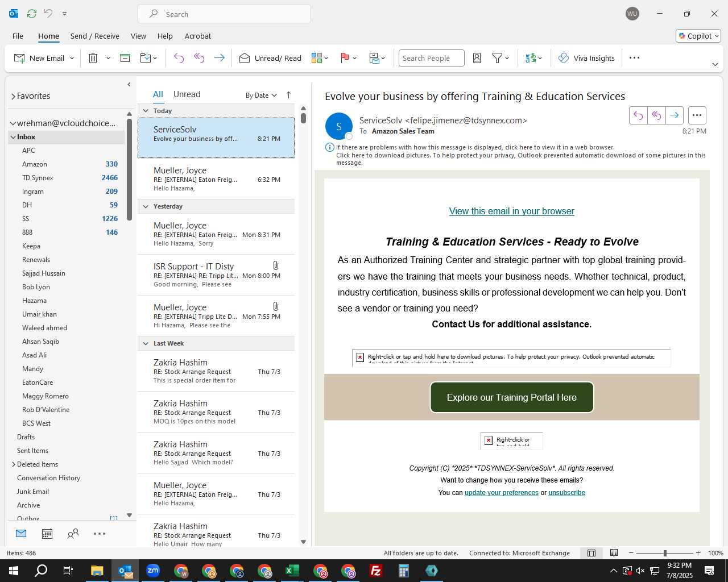Reply All from the reading pane header
Screen dimensions: 728x582
pyautogui.click(x=656, y=115)
